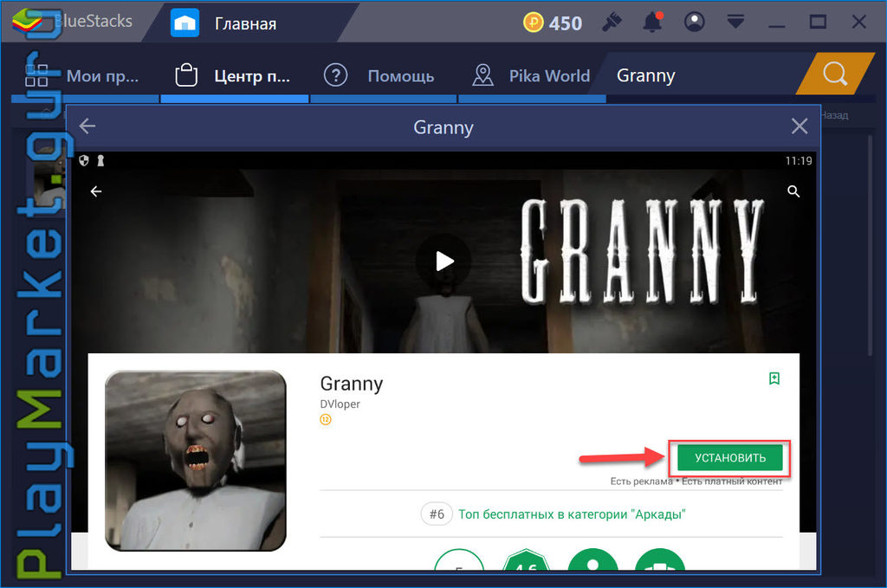
Task: Open Топ бесплатных в категории Аркады link
Action: pyautogui.click(x=572, y=514)
